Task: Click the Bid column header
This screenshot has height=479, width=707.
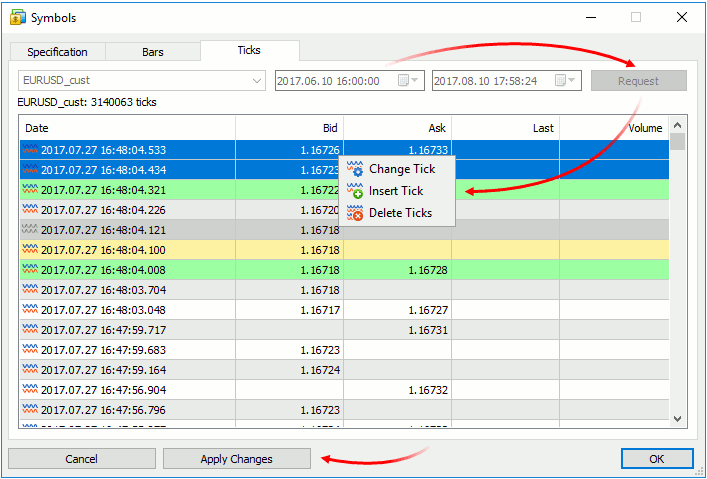Action: (x=289, y=128)
